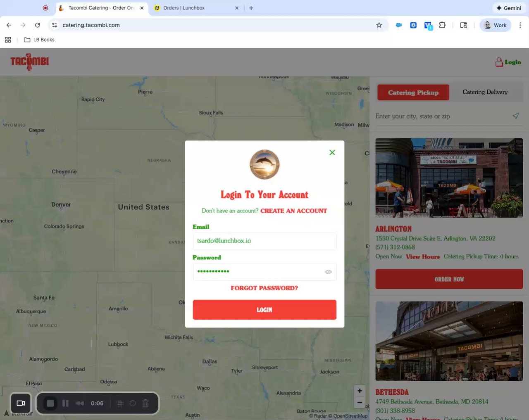Click the rewind icon in recorder

point(80,403)
